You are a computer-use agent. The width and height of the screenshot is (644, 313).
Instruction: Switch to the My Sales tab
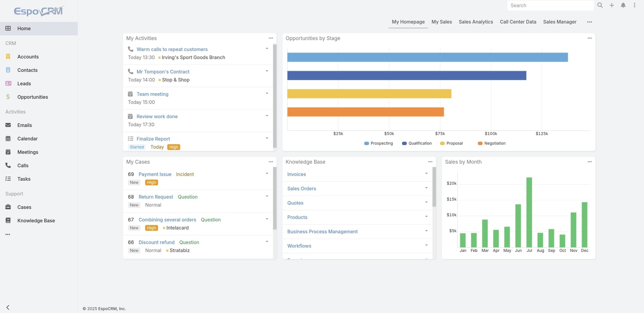point(442,22)
